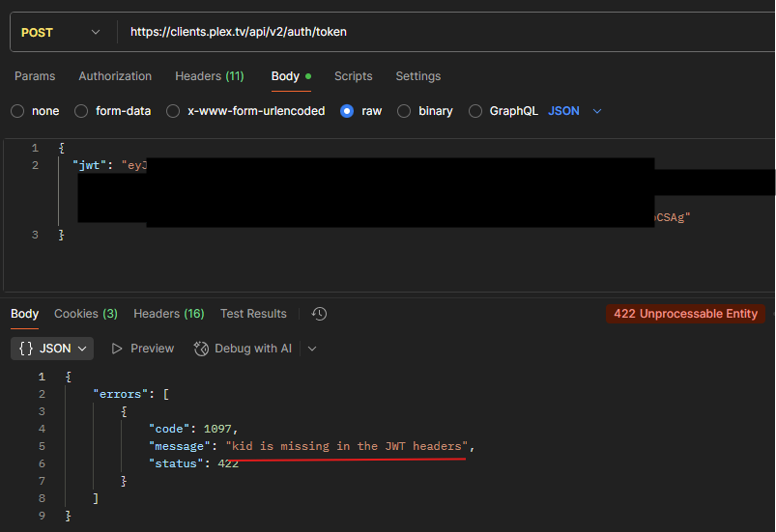
Task: Click the closing brace on request line 3
Action: pos(62,235)
